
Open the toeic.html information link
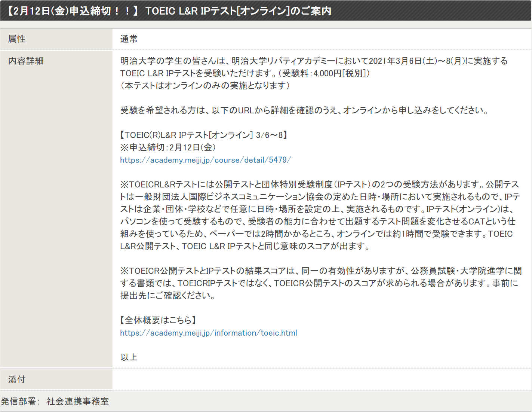(x=209, y=333)
